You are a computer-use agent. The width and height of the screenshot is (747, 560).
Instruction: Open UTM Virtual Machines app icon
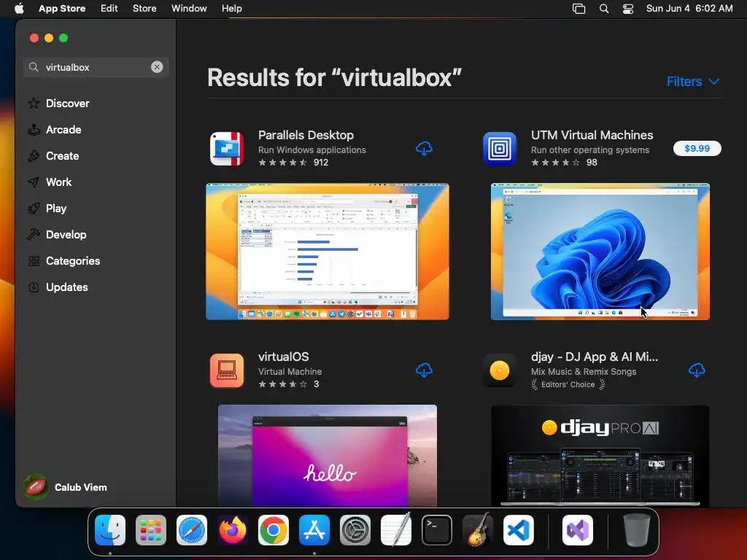coord(500,149)
